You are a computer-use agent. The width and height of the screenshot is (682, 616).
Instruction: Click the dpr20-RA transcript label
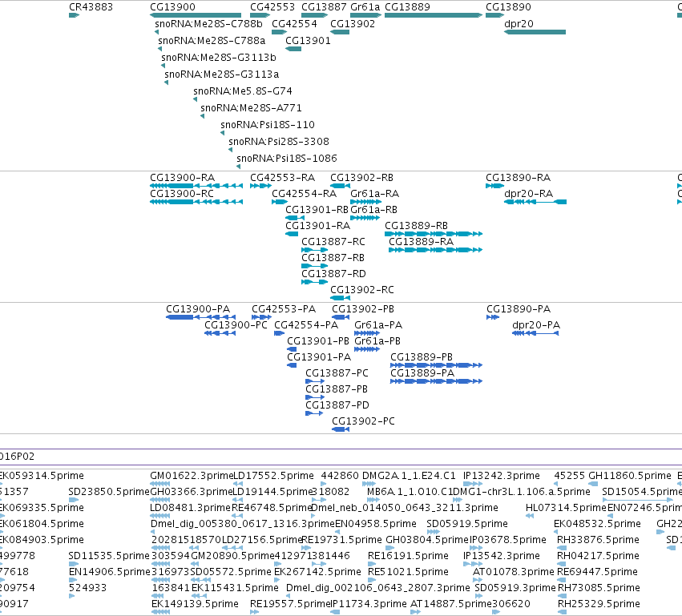[x=528, y=194]
